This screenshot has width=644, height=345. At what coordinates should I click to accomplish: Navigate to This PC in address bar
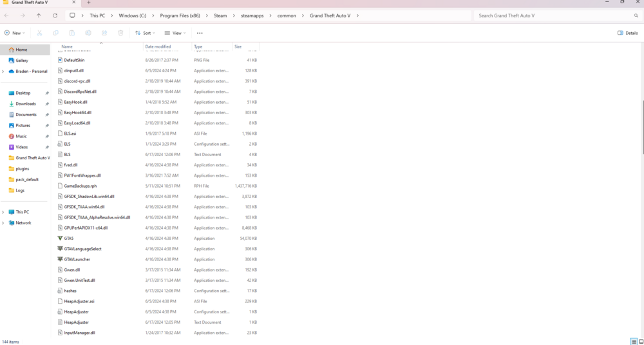[x=97, y=15]
